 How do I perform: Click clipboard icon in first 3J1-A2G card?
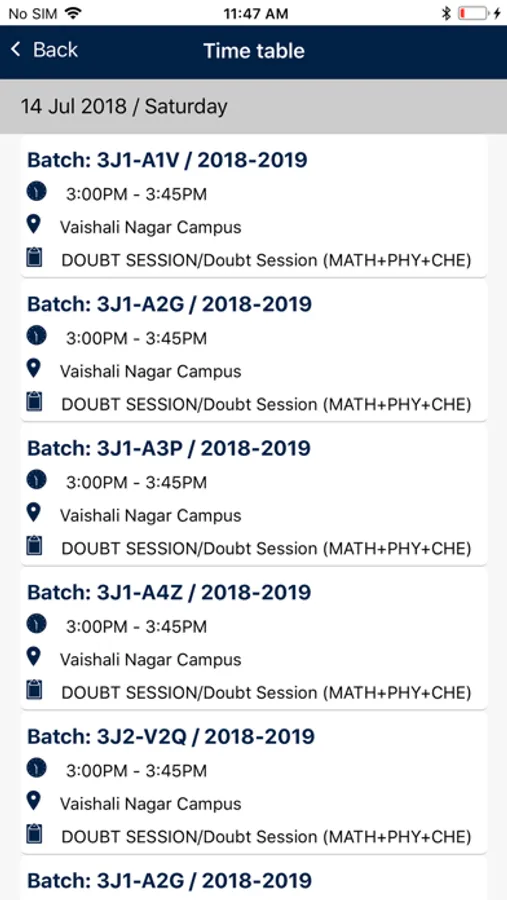pos(34,401)
